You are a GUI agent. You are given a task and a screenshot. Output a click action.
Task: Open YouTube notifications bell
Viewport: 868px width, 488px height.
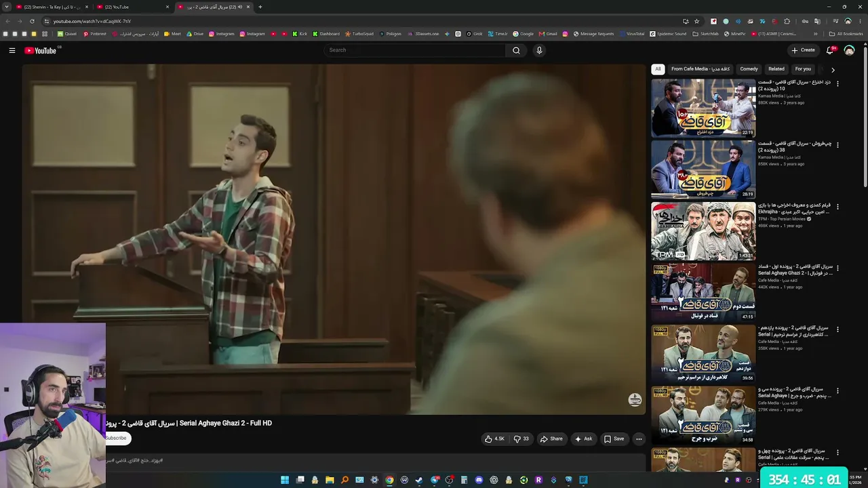830,50
